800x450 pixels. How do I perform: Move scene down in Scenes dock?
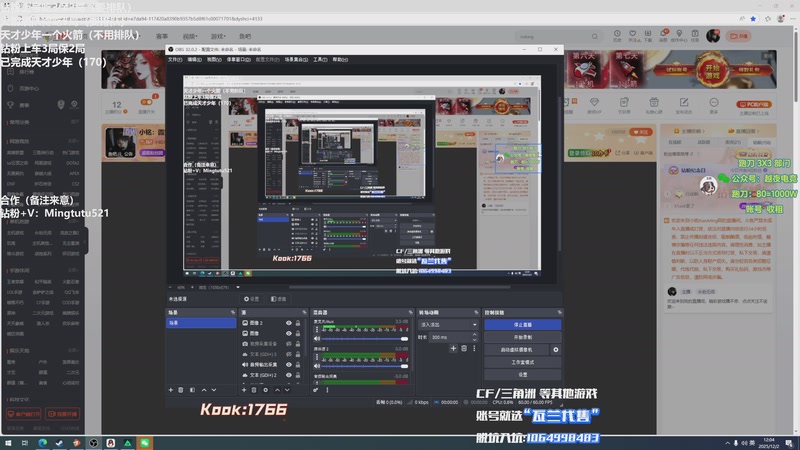(x=214, y=390)
